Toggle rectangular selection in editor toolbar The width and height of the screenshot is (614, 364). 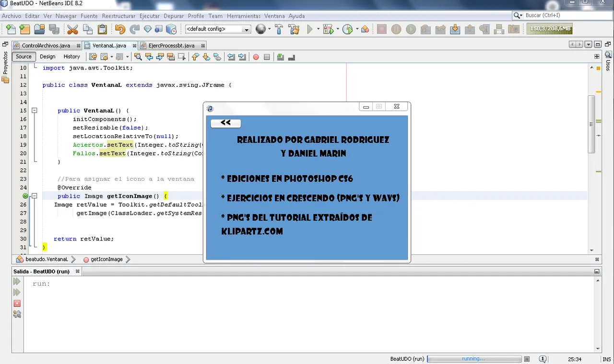(x=181, y=57)
